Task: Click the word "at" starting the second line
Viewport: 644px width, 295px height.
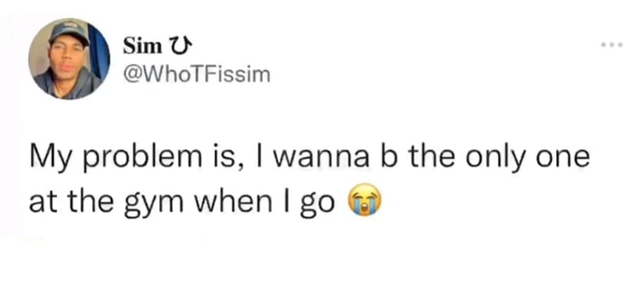Action: point(38,202)
